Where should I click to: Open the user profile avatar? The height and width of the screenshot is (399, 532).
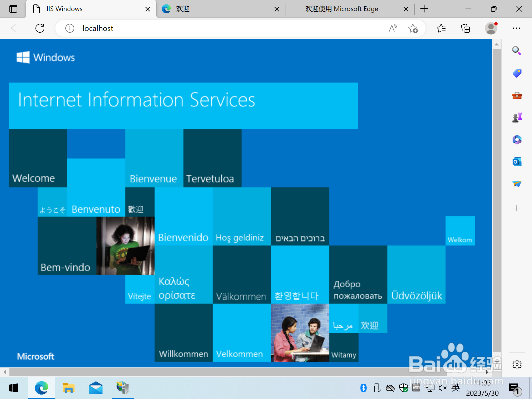pos(491,28)
